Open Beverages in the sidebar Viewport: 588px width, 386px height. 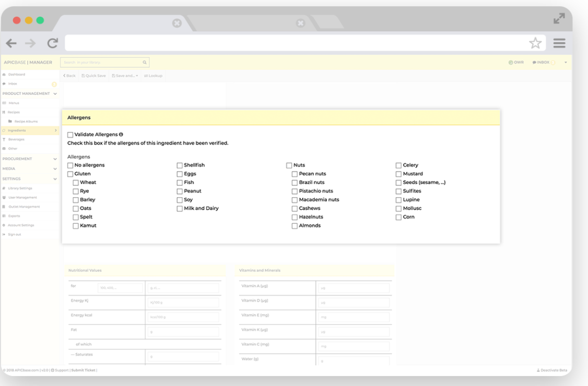pos(16,139)
